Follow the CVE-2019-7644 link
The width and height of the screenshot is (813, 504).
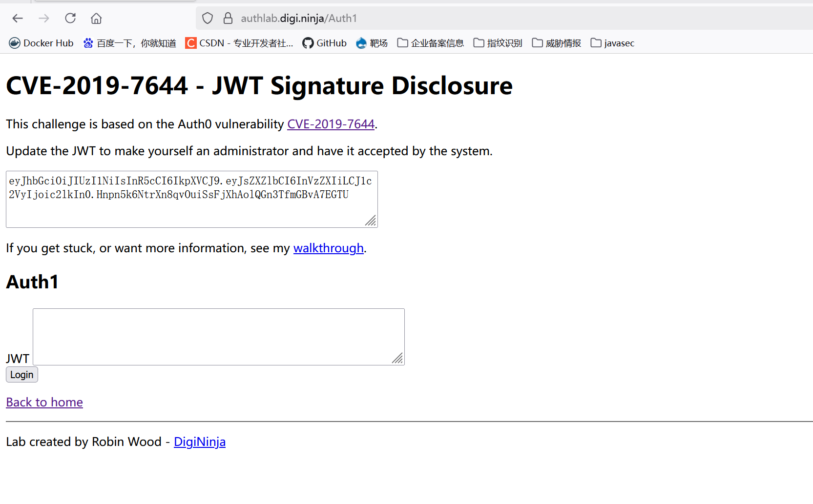[331, 124]
